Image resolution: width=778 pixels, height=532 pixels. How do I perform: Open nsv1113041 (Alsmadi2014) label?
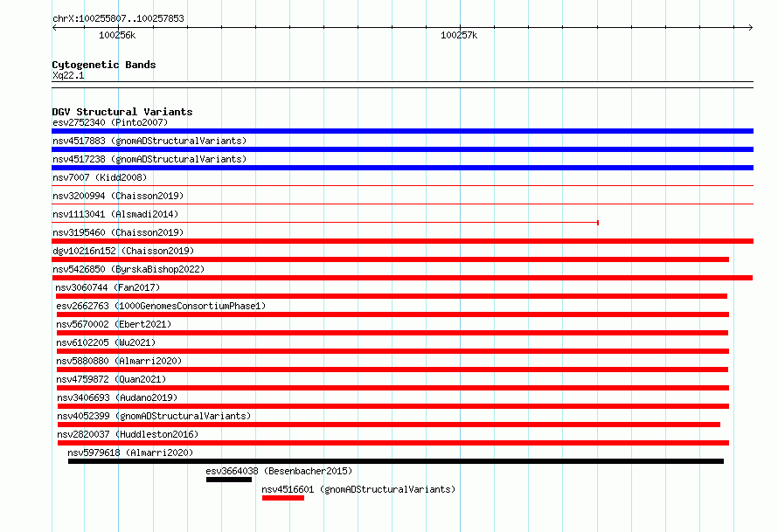coord(115,214)
